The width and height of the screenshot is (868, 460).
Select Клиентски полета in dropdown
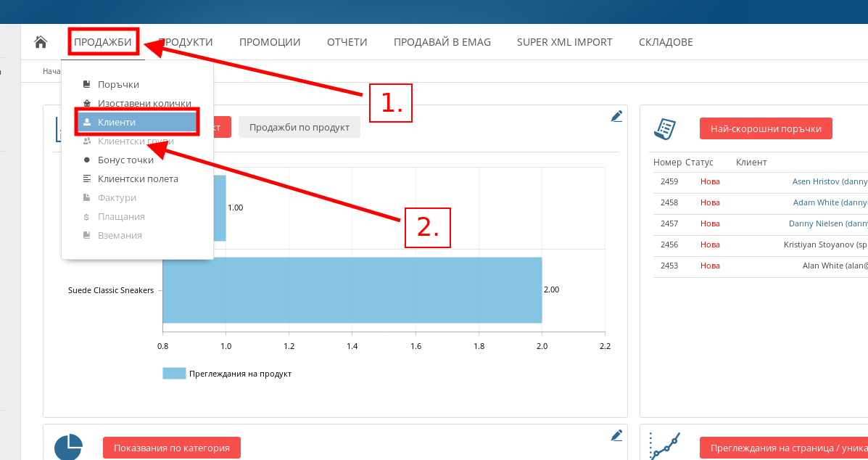(x=138, y=179)
